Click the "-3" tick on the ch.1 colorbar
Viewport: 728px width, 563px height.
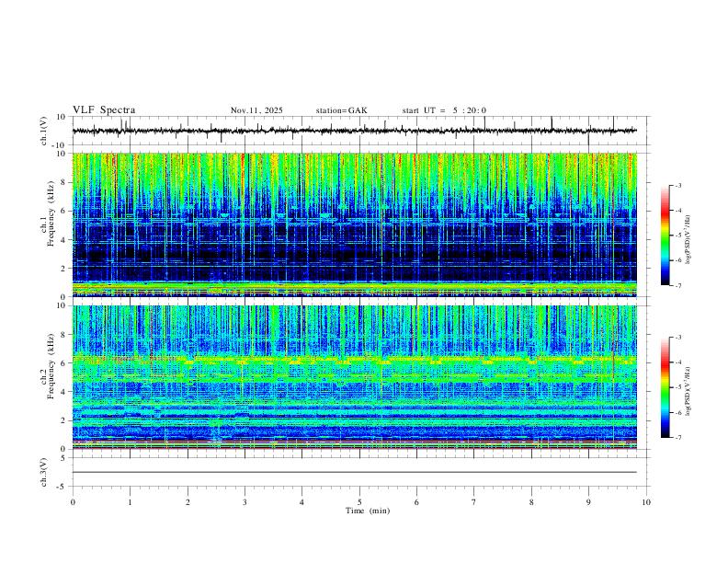click(677, 185)
